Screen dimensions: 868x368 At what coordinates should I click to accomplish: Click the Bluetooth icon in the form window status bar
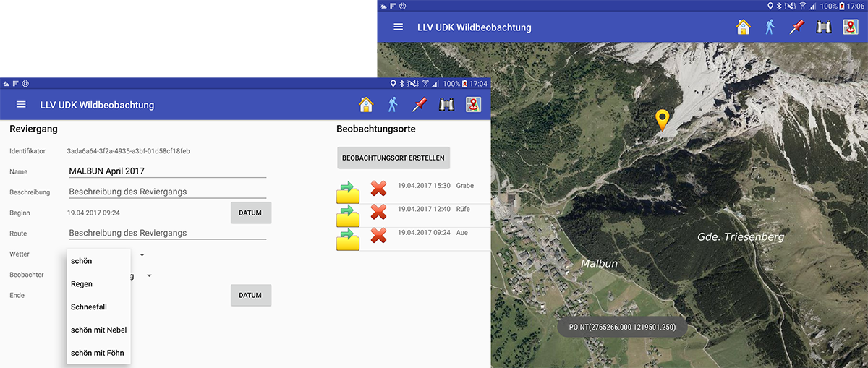click(402, 84)
